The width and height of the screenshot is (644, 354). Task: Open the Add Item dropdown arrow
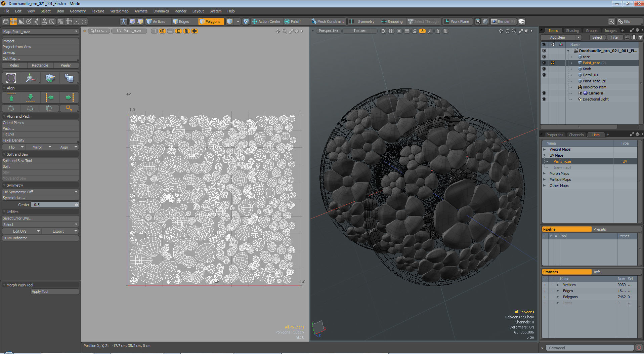(x=578, y=37)
